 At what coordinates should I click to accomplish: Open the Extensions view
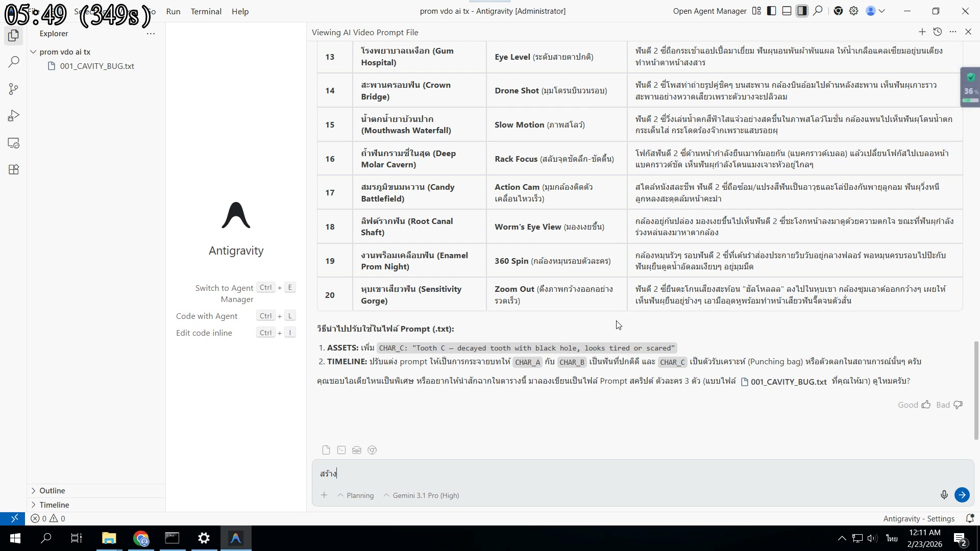pos(14,170)
